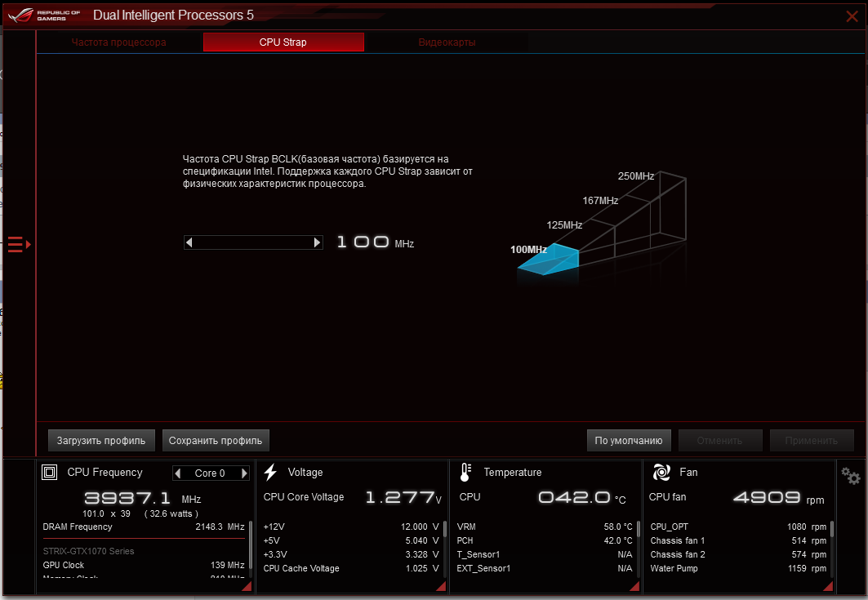Screen dimensions: 868x600
Task: Click По умолчанию button
Action: click(628, 441)
